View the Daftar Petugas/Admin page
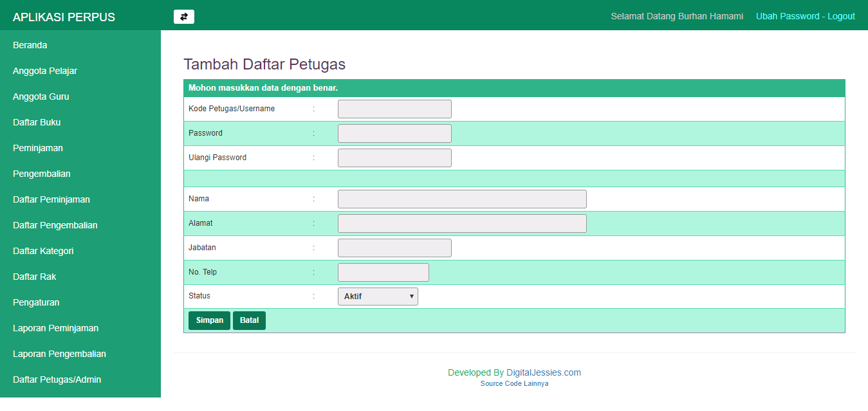The width and height of the screenshot is (868, 411). (x=57, y=379)
